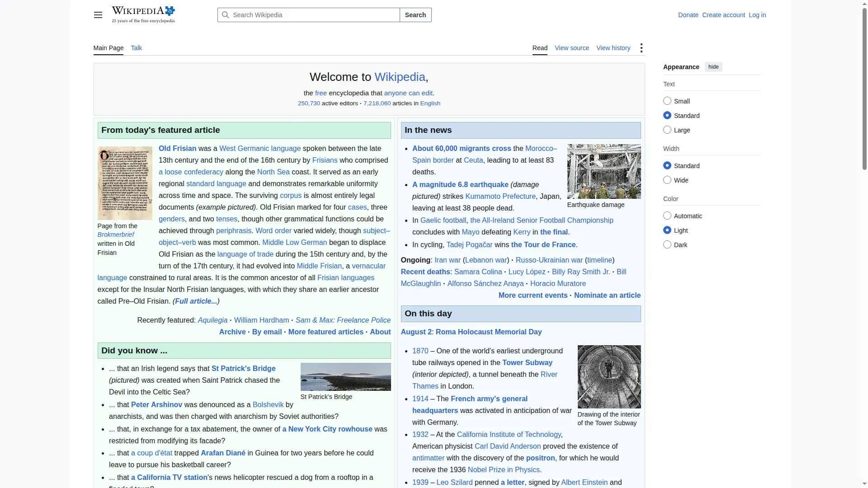Open the Tadej Pogačar link
The height and width of the screenshot is (488, 868).
pyautogui.click(x=469, y=244)
